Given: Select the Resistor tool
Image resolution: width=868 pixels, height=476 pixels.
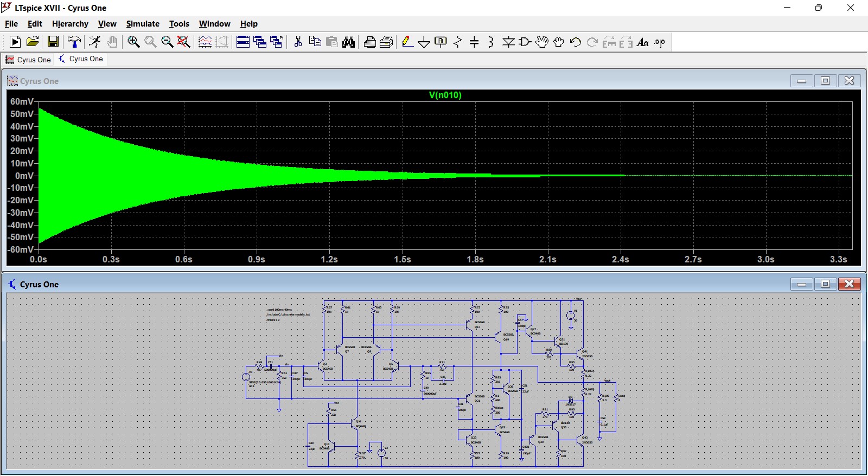Looking at the screenshot, I should (x=458, y=42).
